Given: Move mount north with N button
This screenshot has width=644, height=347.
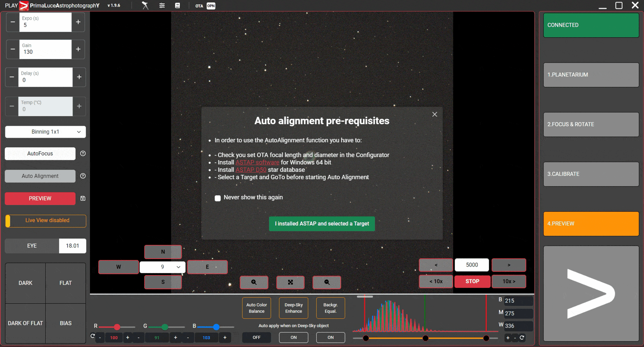Looking at the screenshot, I should click(163, 252).
